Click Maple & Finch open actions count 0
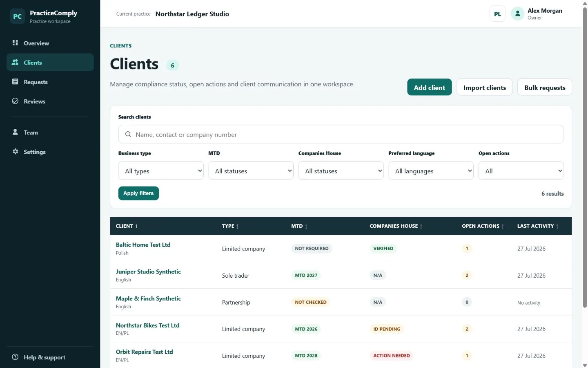This screenshot has height=368, width=588. pyautogui.click(x=467, y=302)
